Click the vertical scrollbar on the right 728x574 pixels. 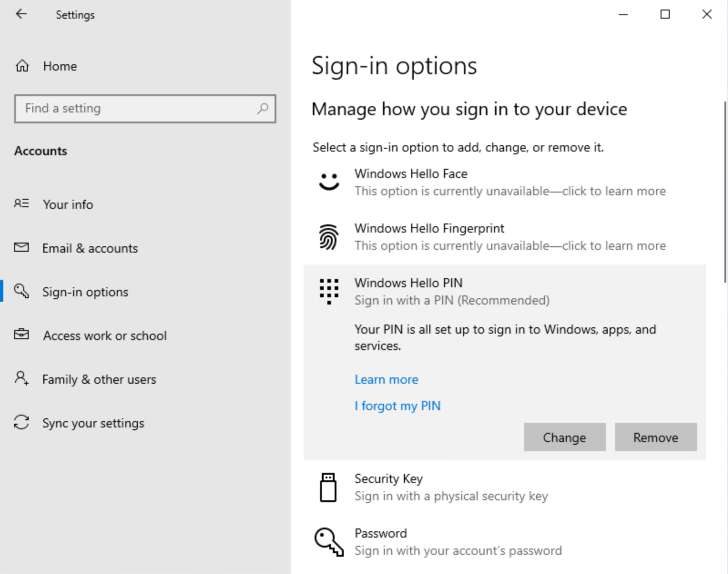point(725,191)
